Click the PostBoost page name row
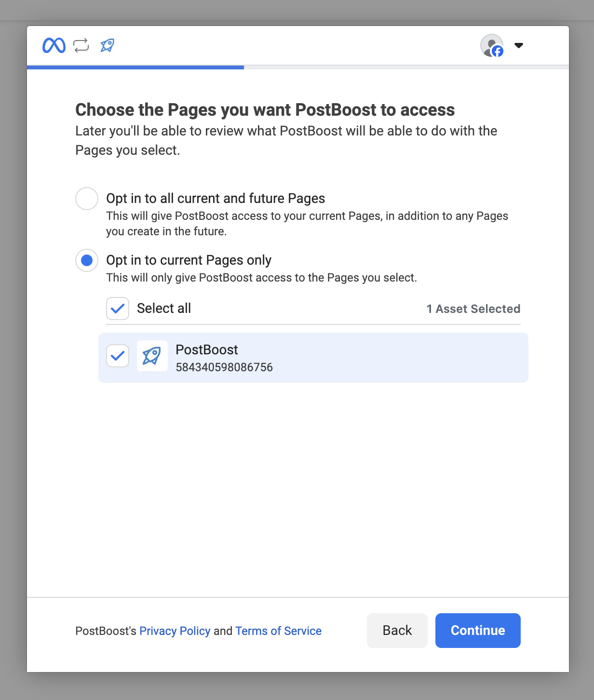 [x=313, y=358]
